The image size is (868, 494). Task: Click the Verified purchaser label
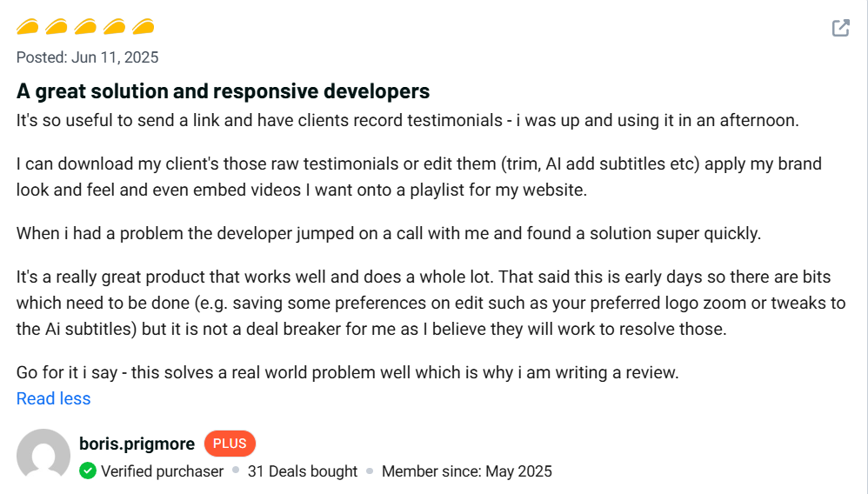pyautogui.click(x=162, y=471)
